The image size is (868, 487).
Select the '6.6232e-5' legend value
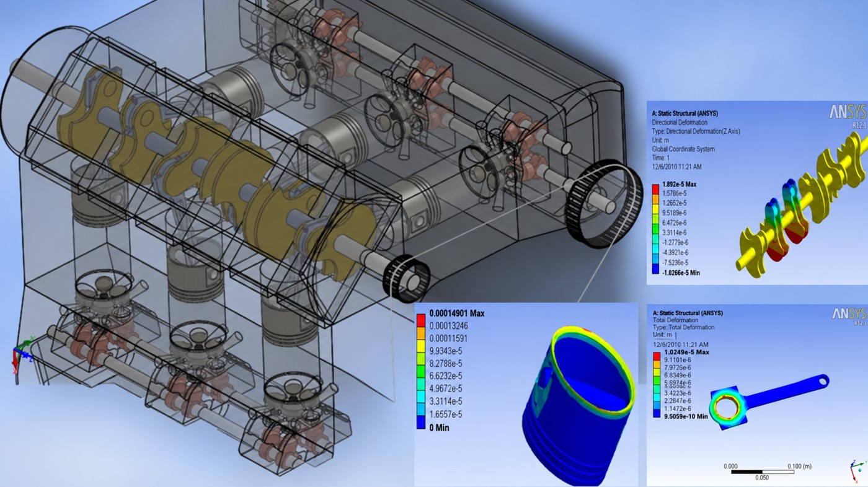point(446,377)
